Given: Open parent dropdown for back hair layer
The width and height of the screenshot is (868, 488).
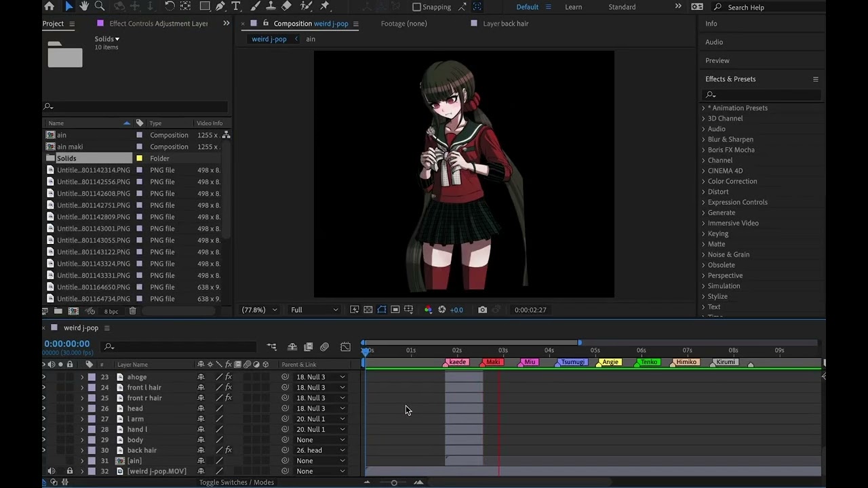Looking at the screenshot, I should pos(320,450).
